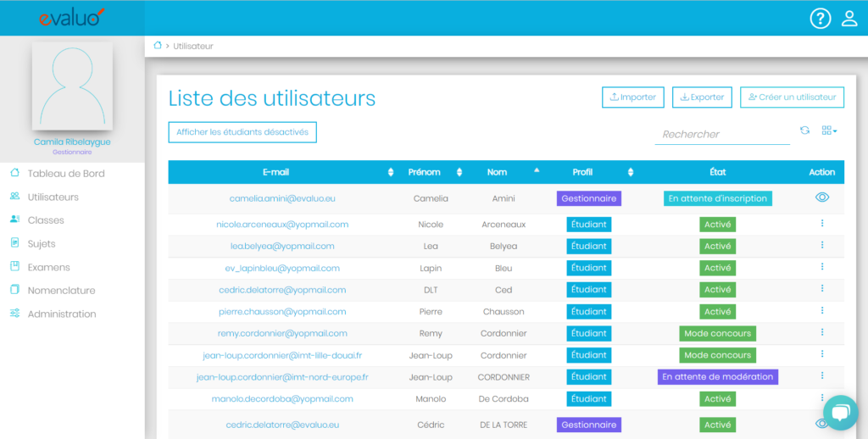View Camelia Amini with the eye icon
868x439 pixels.
[x=821, y=197]
